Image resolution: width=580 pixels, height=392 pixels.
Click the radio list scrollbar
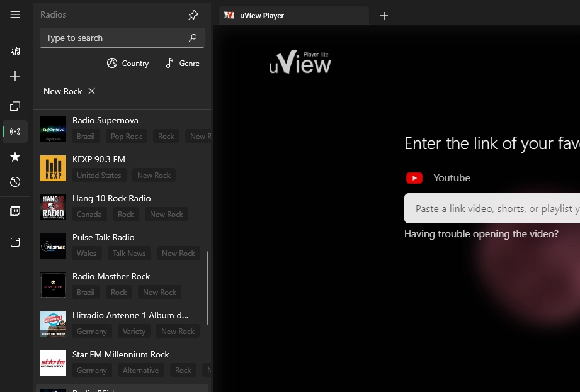(x=208, y=288)
